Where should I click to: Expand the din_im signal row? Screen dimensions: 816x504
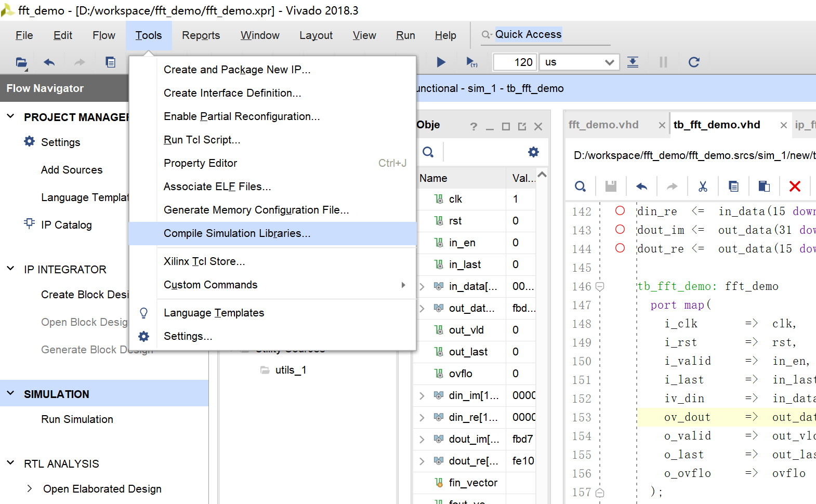(422, 395)
